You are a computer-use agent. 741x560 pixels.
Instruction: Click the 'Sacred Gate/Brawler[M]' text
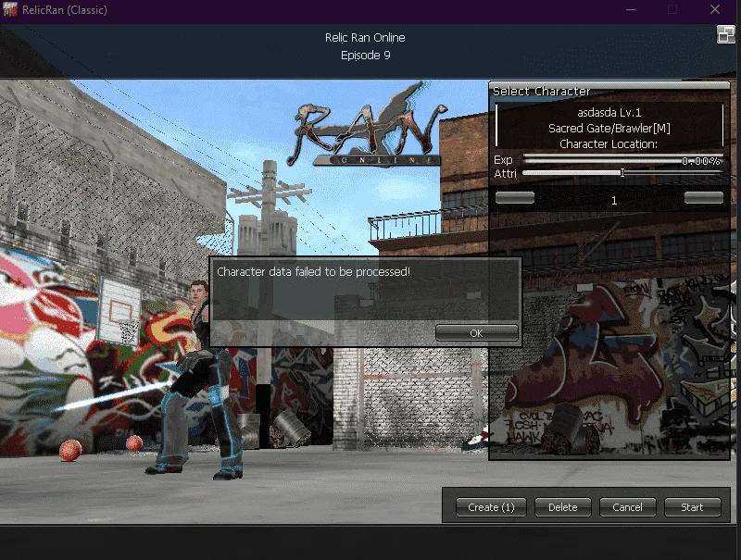pyautogui.click(x=609, y=129)
